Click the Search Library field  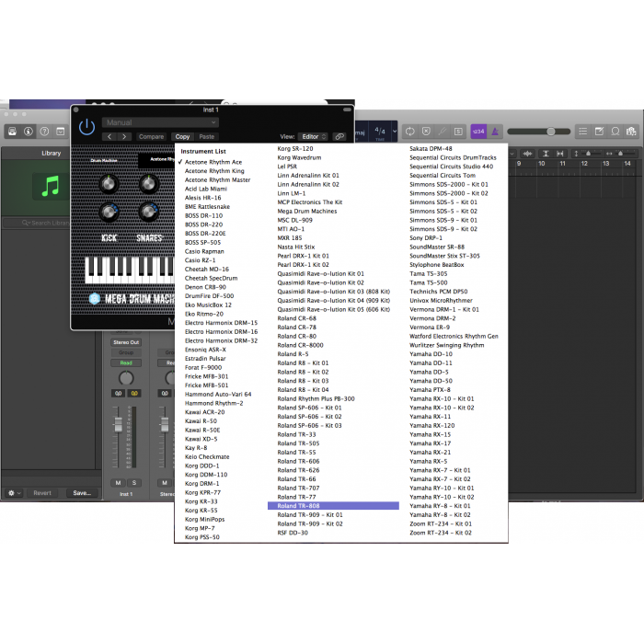37,223
